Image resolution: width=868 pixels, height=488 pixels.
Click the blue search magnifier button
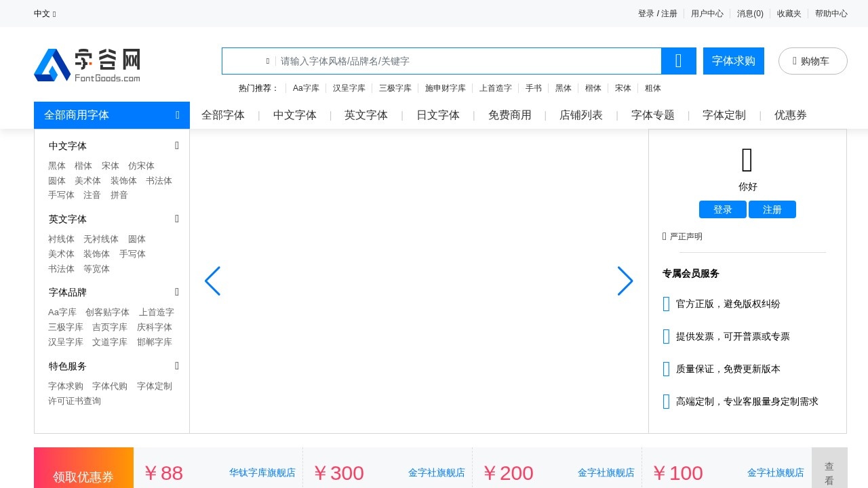point(678,61)
